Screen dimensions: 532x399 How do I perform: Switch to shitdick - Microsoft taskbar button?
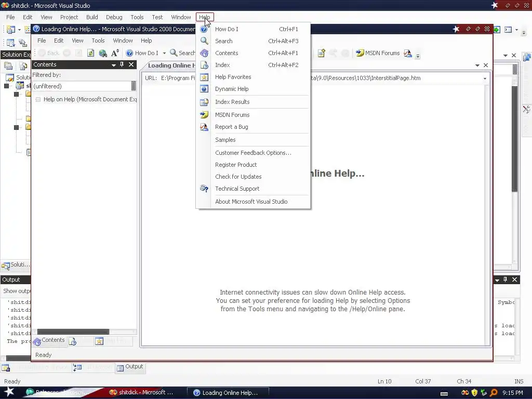point(141,393)
